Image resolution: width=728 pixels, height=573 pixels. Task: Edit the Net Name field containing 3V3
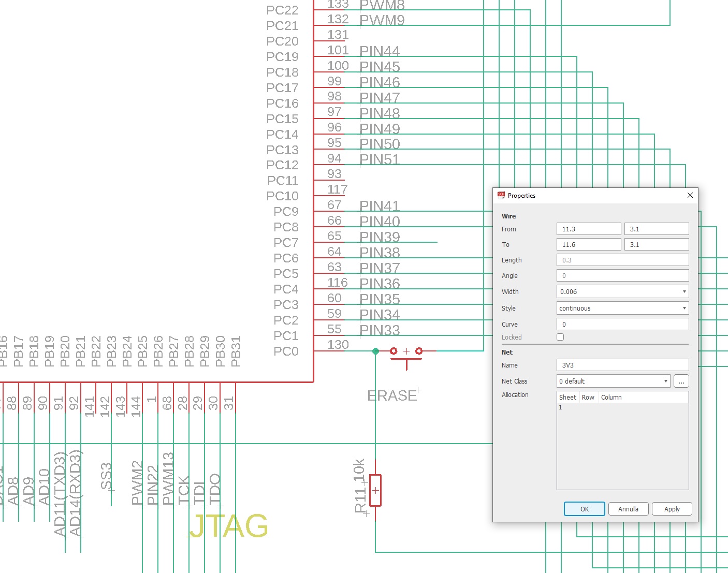click(622, 365)
